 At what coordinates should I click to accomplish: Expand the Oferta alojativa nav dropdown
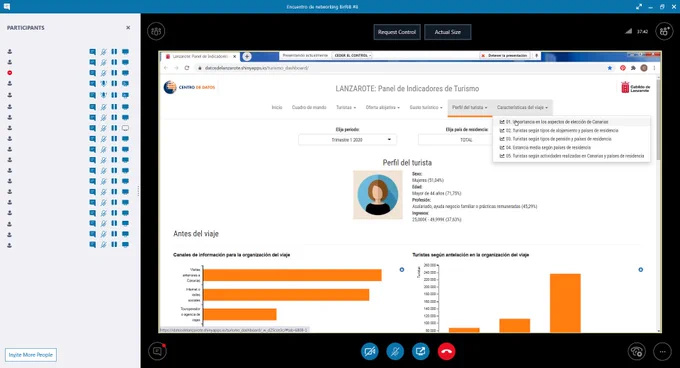point(382,107)
